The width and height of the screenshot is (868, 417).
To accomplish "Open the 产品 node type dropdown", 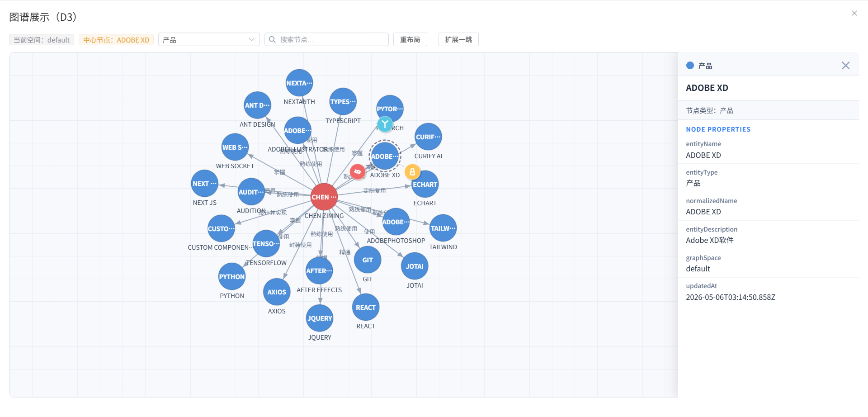I will [x=209, y=39].
